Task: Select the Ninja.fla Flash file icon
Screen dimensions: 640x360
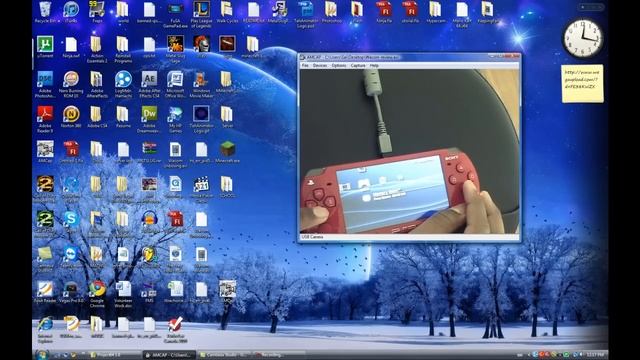Action: 384,12
